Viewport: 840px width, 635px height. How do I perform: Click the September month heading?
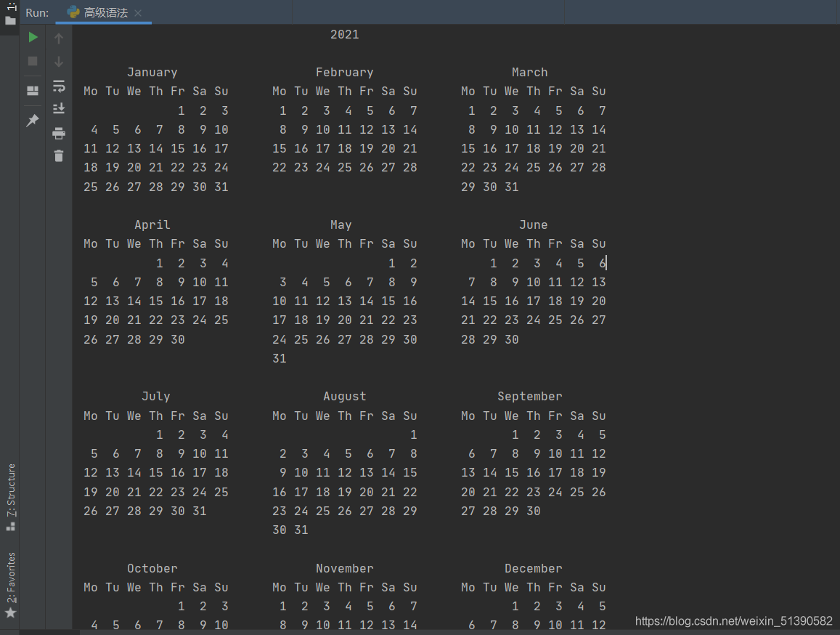tap(529, 397)
